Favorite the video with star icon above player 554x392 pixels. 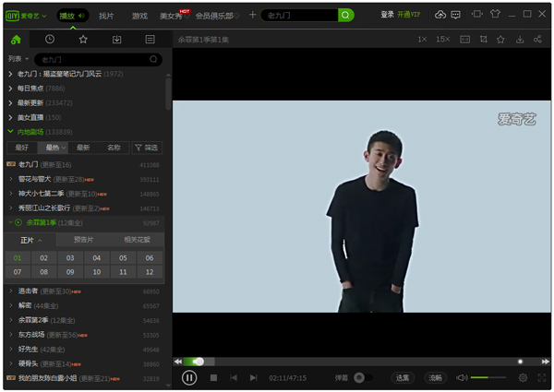[x=500, y=39]
